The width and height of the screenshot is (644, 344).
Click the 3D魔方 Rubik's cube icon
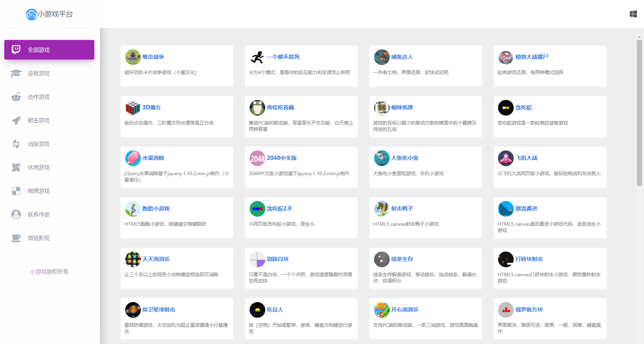coord(133,108)
